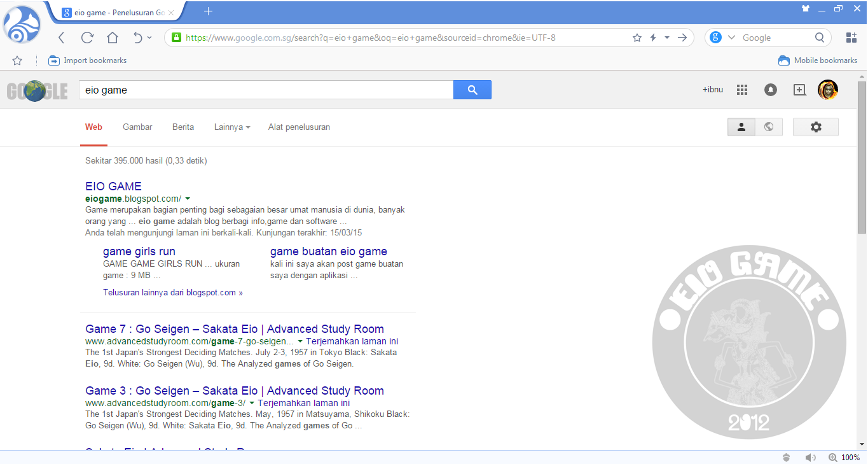868x464 pixels.
Task: Expand the recently closed tabs arrow
Action: pos(149,38)
